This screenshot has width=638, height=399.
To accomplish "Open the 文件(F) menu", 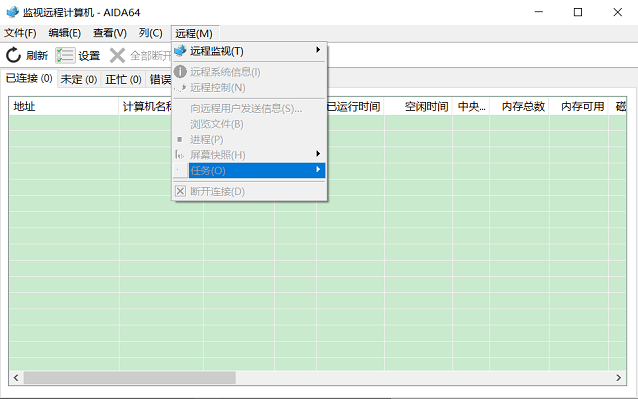I will [x=20, y=33].
